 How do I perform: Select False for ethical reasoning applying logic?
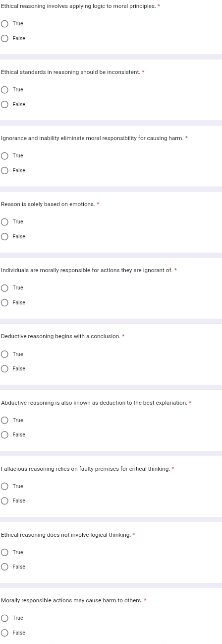(x=5, y=39)
